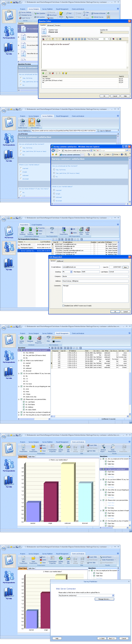Viewport: 132px width, 644px height.
Task: Expand Q6 hospital question in the Result Management tree
Action: click(x=19, y=412)
